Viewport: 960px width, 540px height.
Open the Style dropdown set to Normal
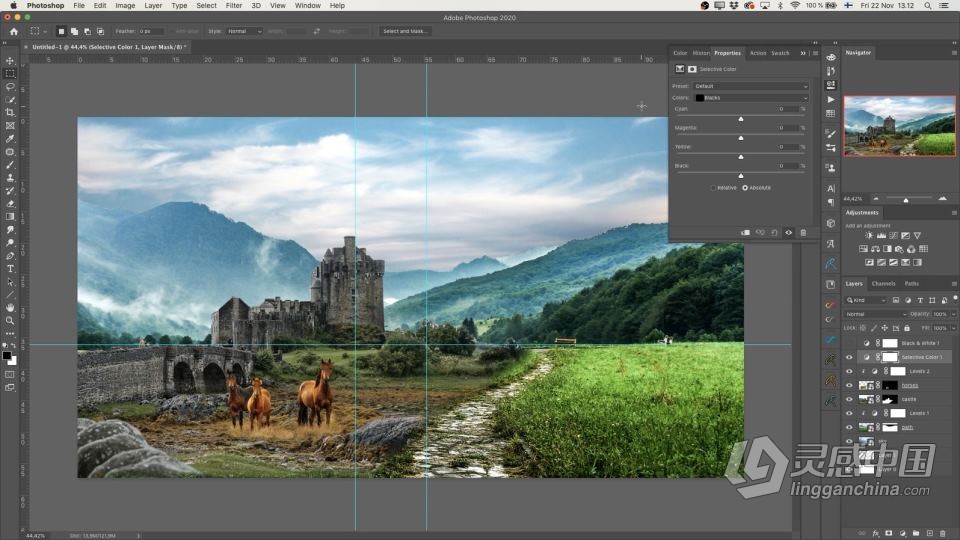click(244, 31)
